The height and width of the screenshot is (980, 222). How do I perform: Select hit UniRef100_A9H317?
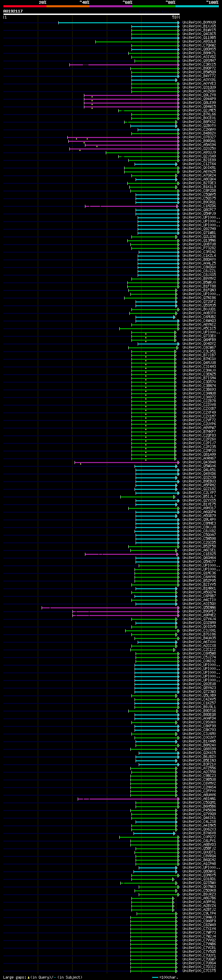[x=199, y=508]
